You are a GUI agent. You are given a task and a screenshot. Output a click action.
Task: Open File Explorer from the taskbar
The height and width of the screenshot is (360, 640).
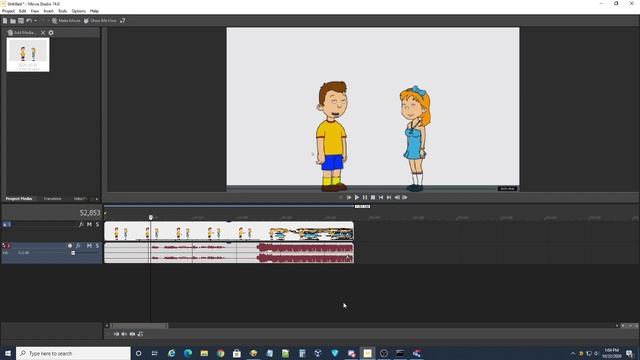coord(204,353)
